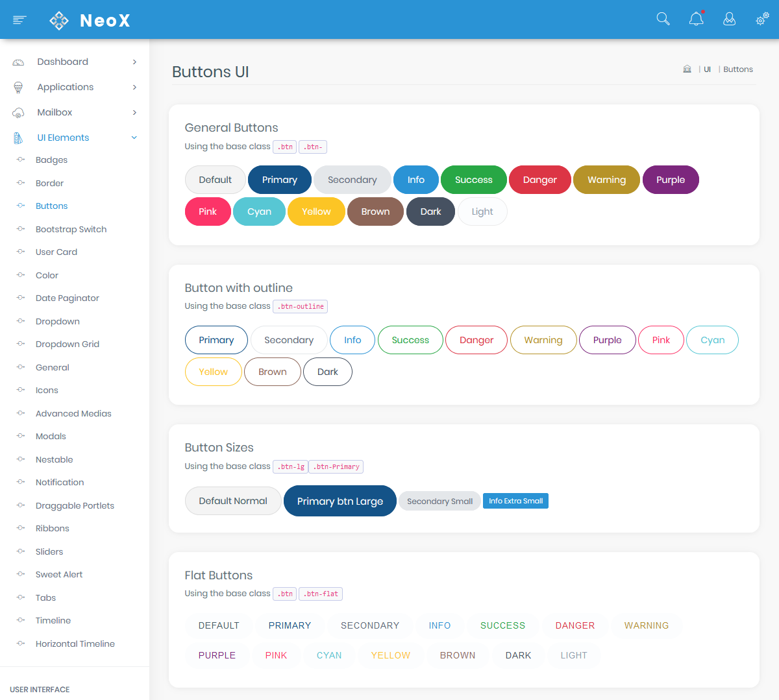The image size is (779, 700).
Task: Click the NeoX logo icon
Action: point(59,20)
